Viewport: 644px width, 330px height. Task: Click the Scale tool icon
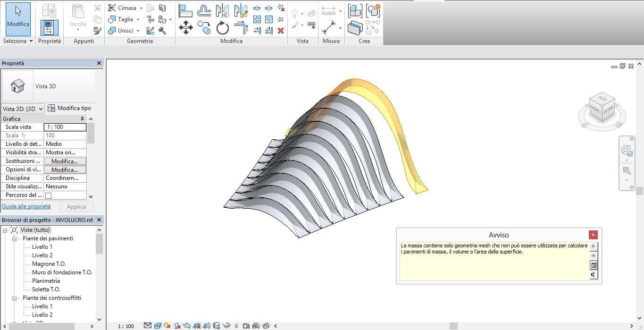click(x=269, y=19)
